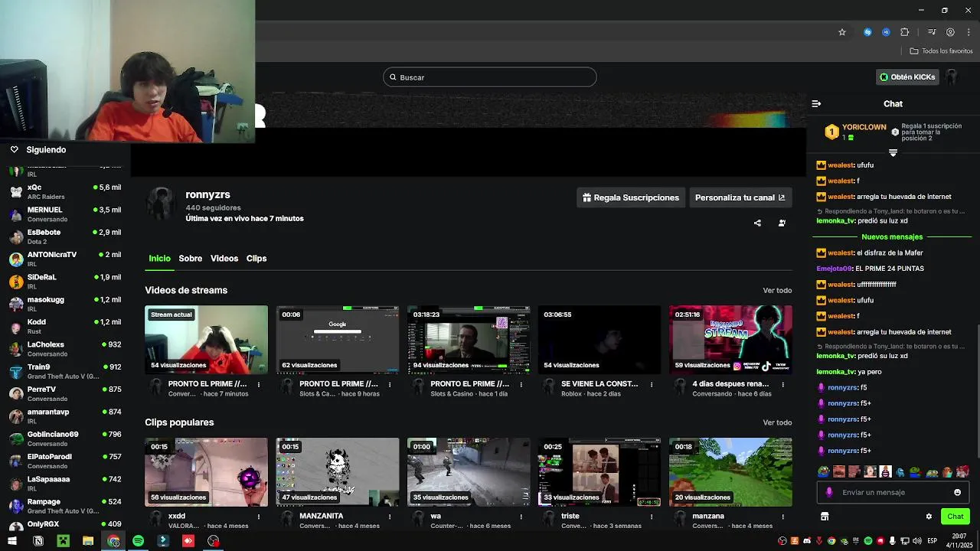Click the Emejota09 username in chat

click(x=835, y=269)
